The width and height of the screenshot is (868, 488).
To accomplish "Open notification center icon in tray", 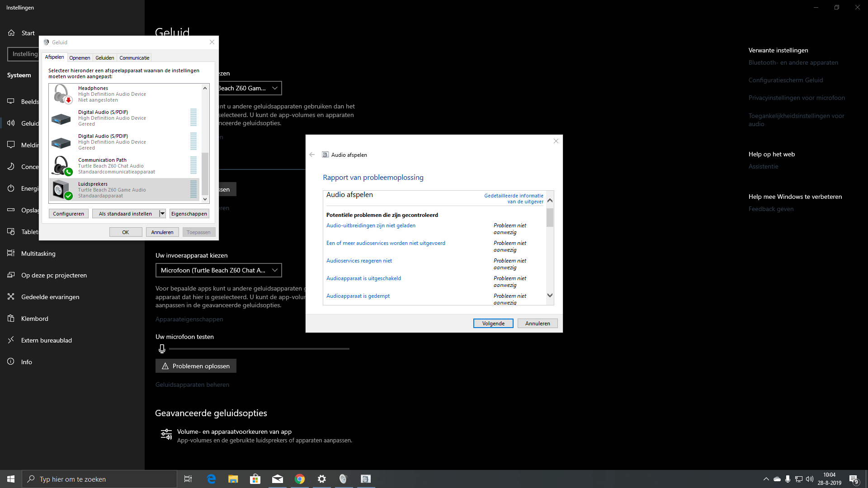I will [x=854, y=479].
